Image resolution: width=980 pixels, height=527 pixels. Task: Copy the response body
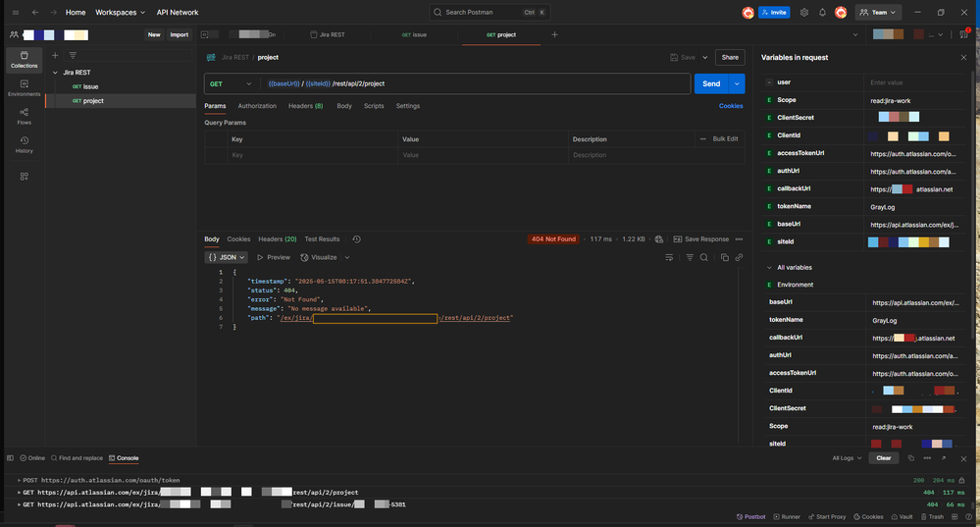click(x=724, y=257)
